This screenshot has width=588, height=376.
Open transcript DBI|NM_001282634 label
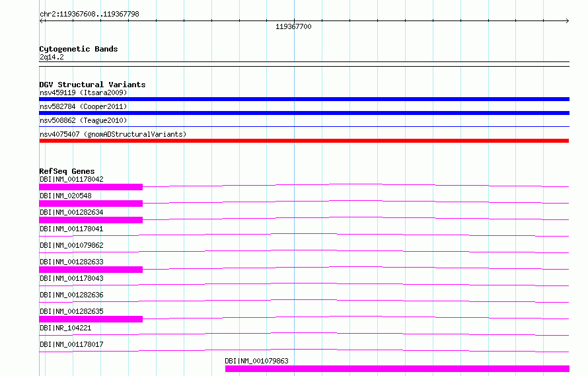[71, 212]
